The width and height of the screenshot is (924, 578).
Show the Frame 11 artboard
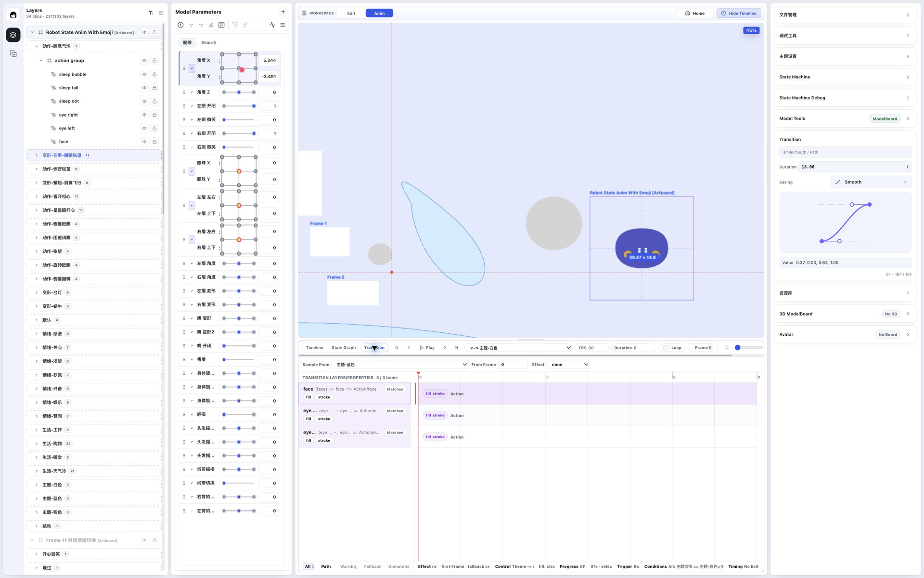[144, 540]
